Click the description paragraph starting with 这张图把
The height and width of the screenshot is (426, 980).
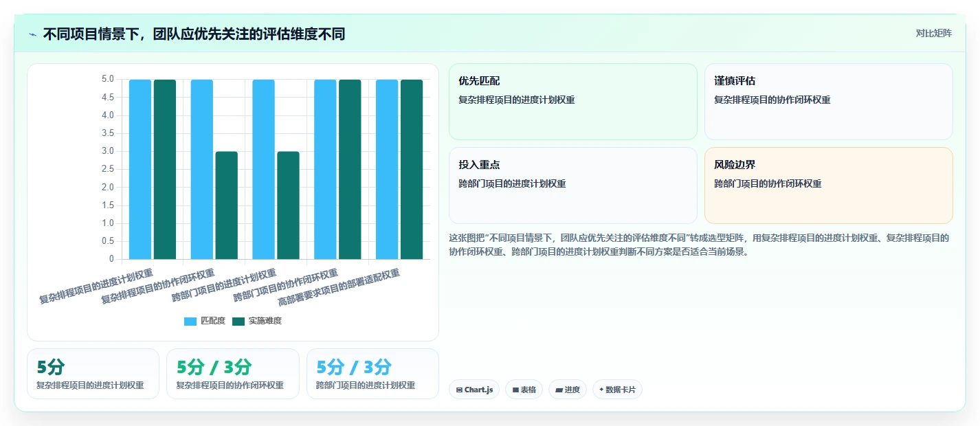699,245
